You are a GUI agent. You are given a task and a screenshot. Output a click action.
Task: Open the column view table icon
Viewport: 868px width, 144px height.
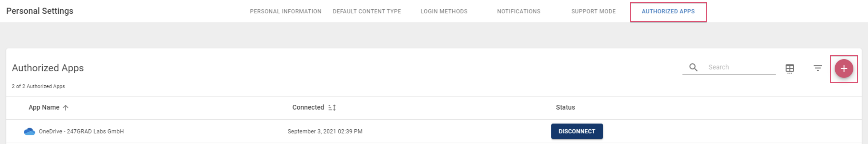pos(790,69)
